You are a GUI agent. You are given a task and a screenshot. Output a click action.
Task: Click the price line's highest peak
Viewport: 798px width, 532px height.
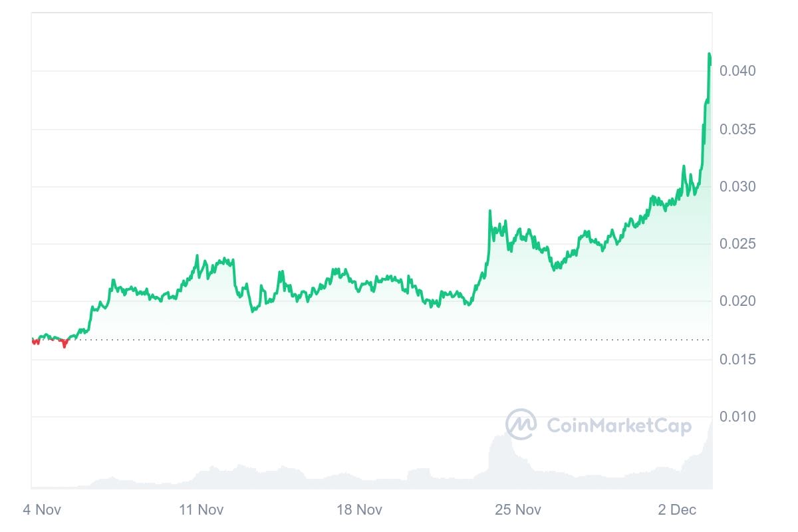tap(710, 54)
